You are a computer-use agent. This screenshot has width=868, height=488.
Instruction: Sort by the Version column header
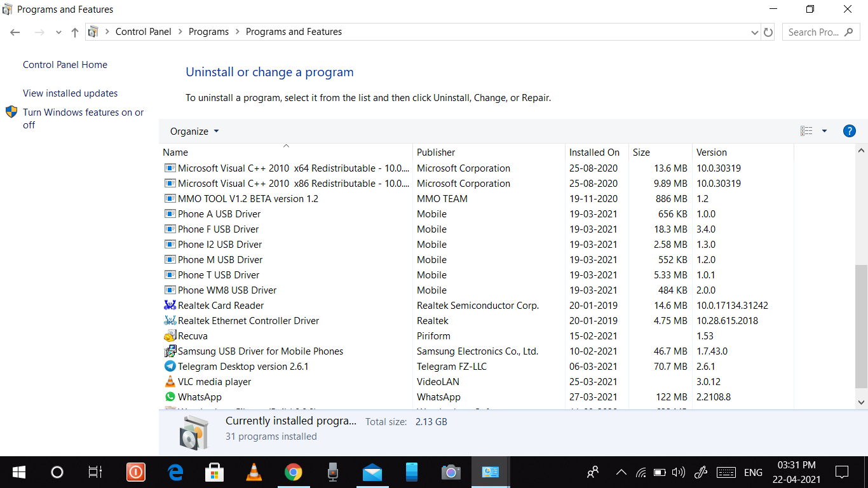point(743,152)
